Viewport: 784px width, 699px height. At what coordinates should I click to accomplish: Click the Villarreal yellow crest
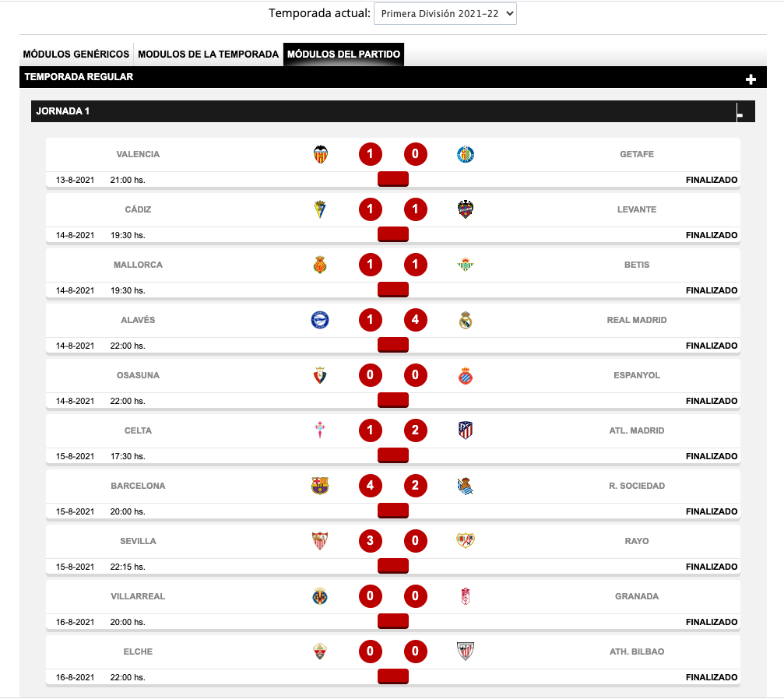(320, 596)
